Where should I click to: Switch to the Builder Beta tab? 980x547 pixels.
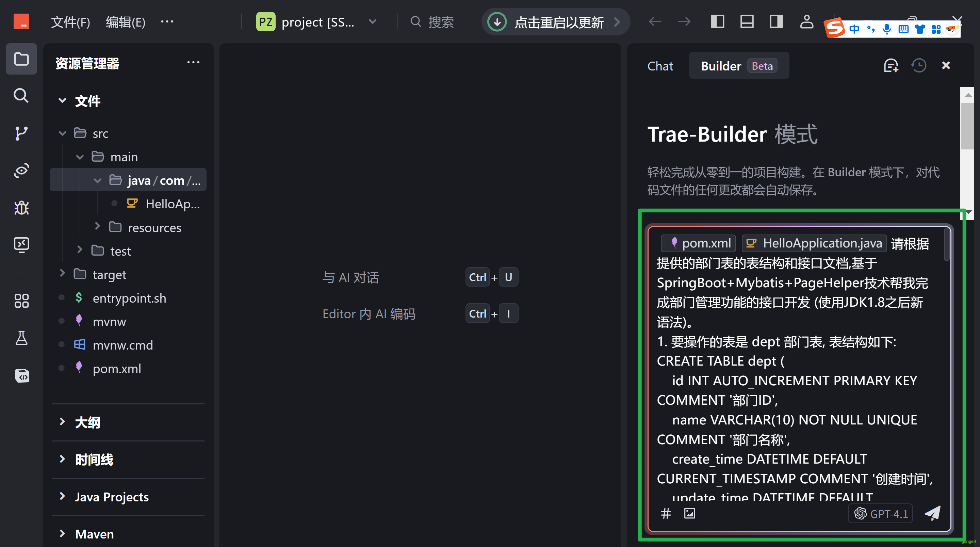click(x=738, y=66)
